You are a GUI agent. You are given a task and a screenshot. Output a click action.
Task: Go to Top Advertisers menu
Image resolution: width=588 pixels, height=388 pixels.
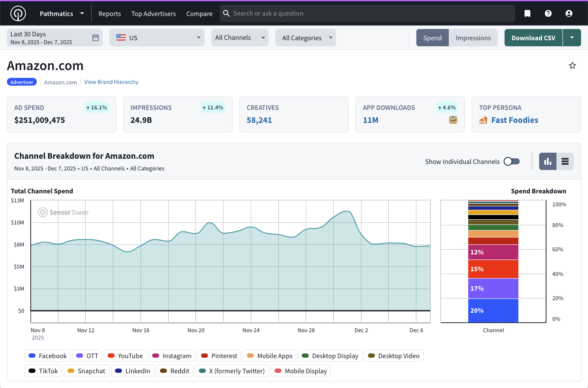tap(153, 14)
